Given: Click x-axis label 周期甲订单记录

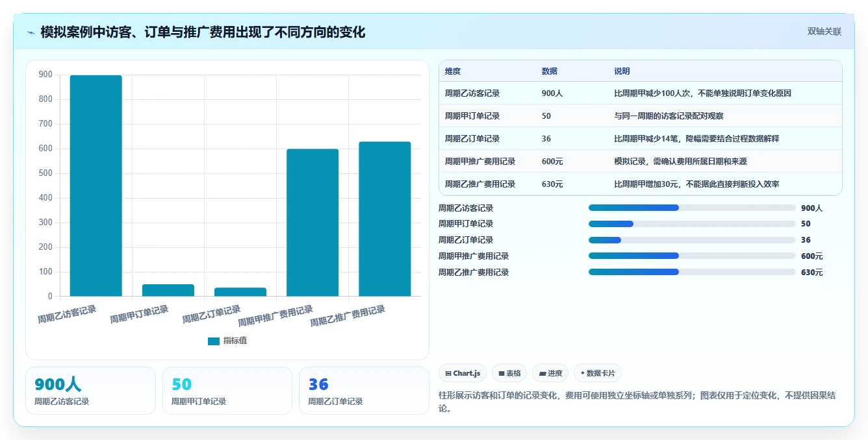Looking at the screenshot, I should point(139,315).
